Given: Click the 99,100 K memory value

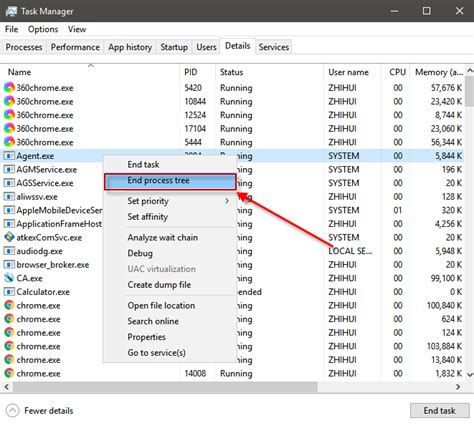Looking at the screenshot, I should point(446,278).
